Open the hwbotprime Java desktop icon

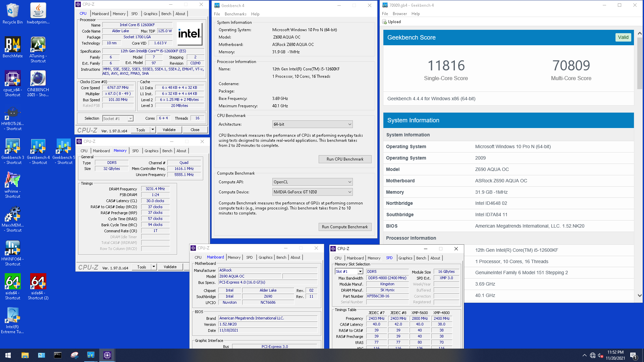(x=38, y=13)
